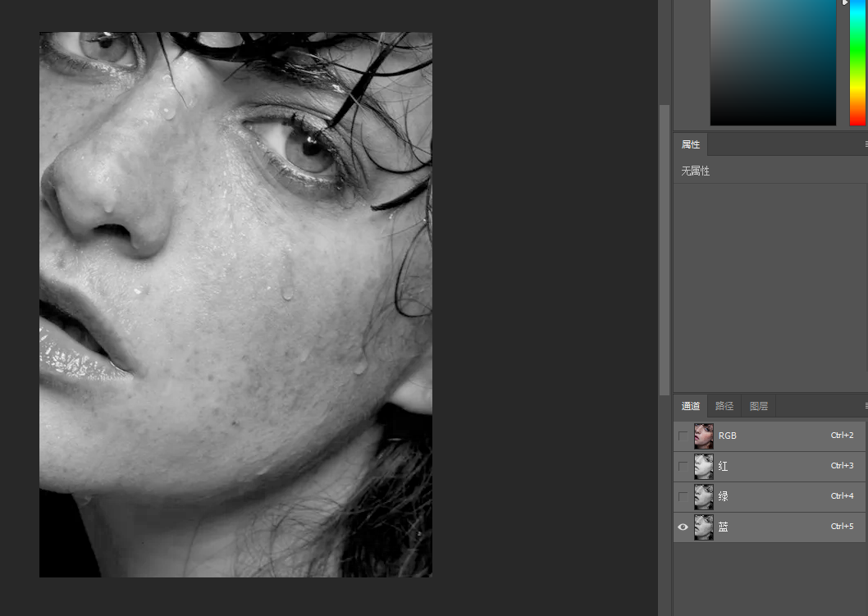Hide the 蓝 channel with eye icon
Image resolution: width=868 pixels, height=616 pixels.
(683, 527)
